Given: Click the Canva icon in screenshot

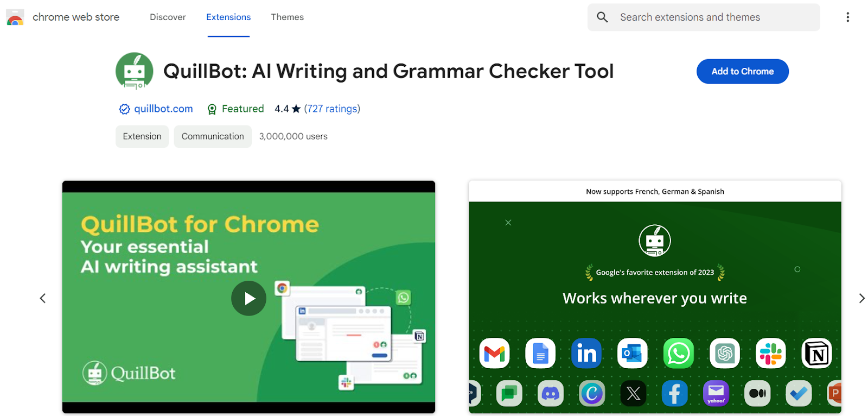Looking at the screenshot, I should click(592, 393).
